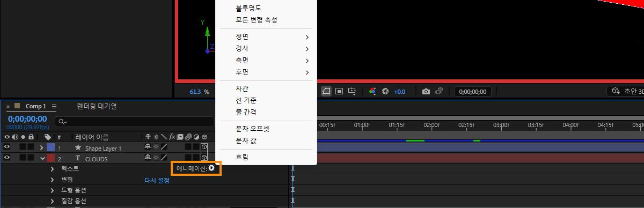This screenshot has width=644, height=208.
Task: Expand the 텍스트 property group
Action: pyautogui.click(x=52, y=168)
